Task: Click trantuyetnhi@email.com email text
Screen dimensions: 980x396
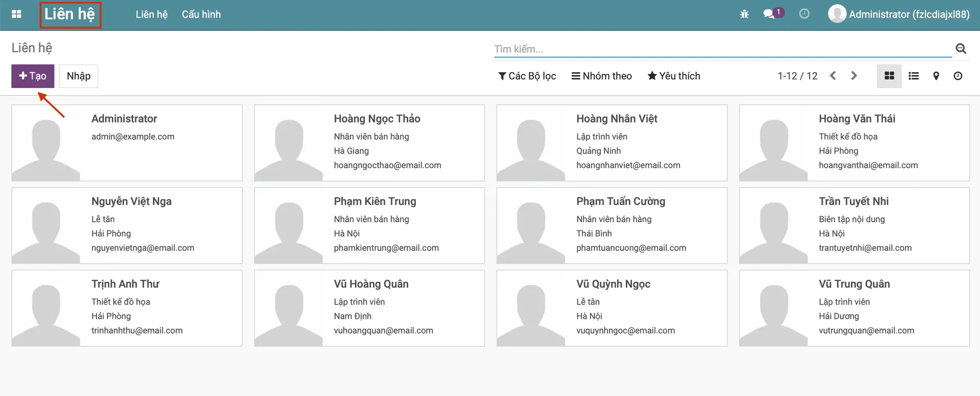Action: point(865,248)
